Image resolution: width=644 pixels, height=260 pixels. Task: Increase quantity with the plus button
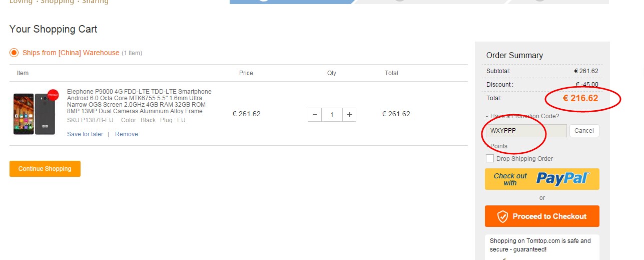[349, 115]
